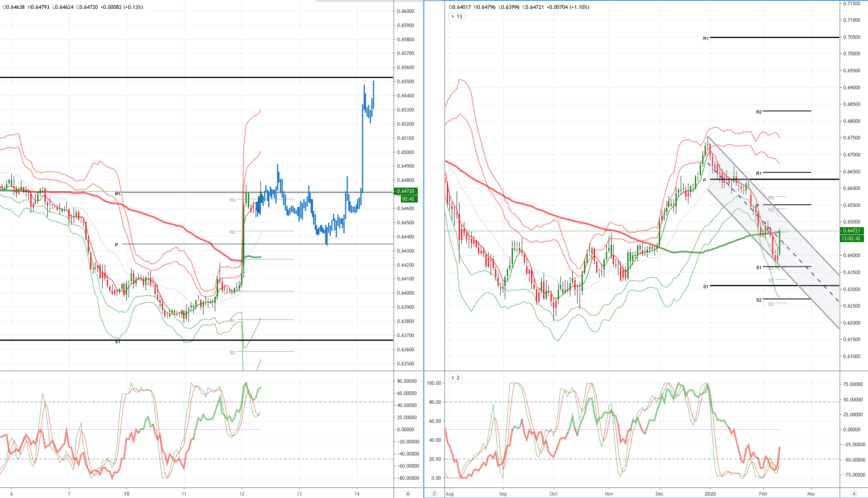Click 0.65500 on left price scale
This screenshot has width=868, height=498.
tap(405, 82)
